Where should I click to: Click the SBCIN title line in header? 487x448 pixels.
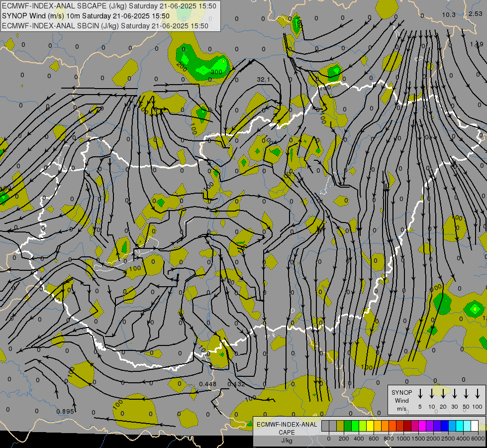(x=105, y=26)
